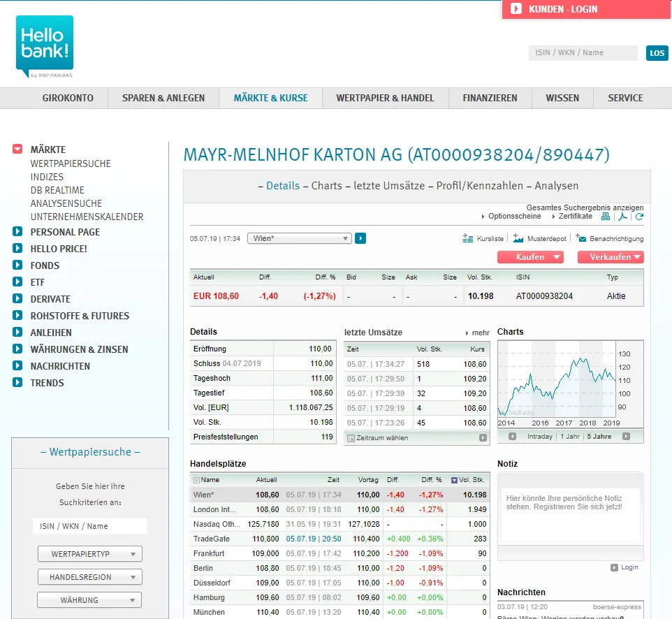Viewport: 672px width, 619px height.
Task: Click the Musterdepot icon
Action: click(x=518, y=238)
